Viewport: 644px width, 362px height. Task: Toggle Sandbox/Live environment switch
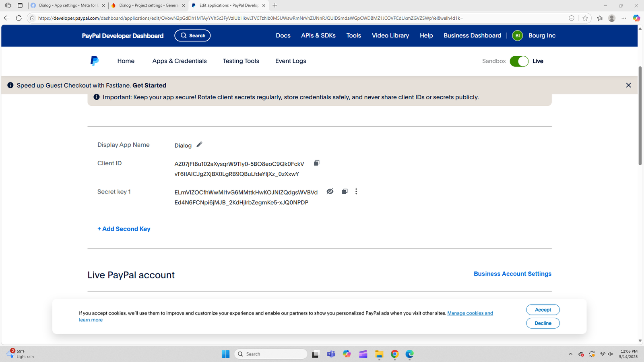(519, 61)
